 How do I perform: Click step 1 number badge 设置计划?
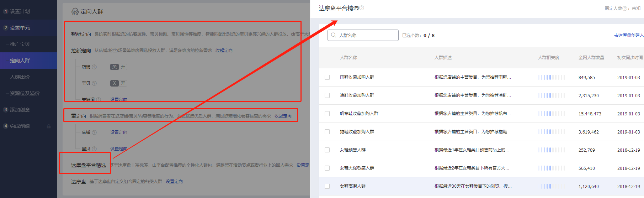pos(6,11)
